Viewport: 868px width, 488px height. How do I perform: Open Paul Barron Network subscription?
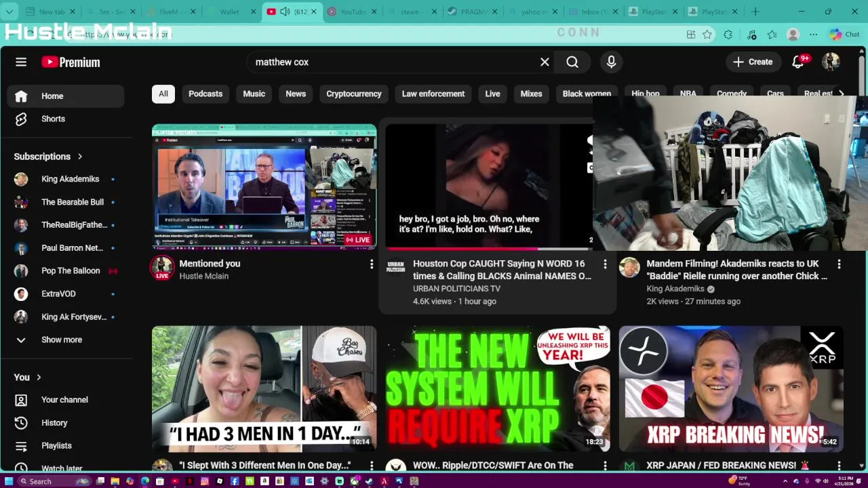pyautogui.click(x=66, y=247)
